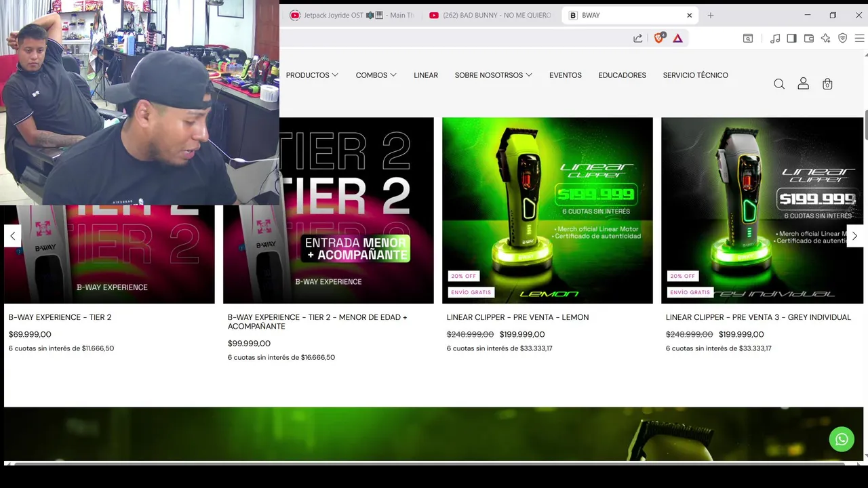This screenshot has height=488, width=868.
Task: Open the EDUCADORES menu item
Action: coord(622,75)
